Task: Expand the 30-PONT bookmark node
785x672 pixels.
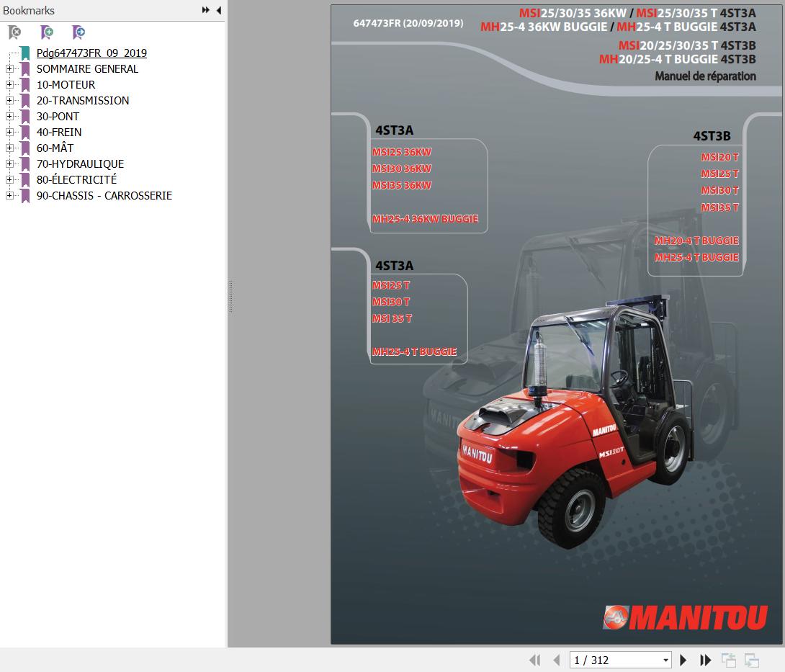Action: pyautogui.click(x=9, y=116)
